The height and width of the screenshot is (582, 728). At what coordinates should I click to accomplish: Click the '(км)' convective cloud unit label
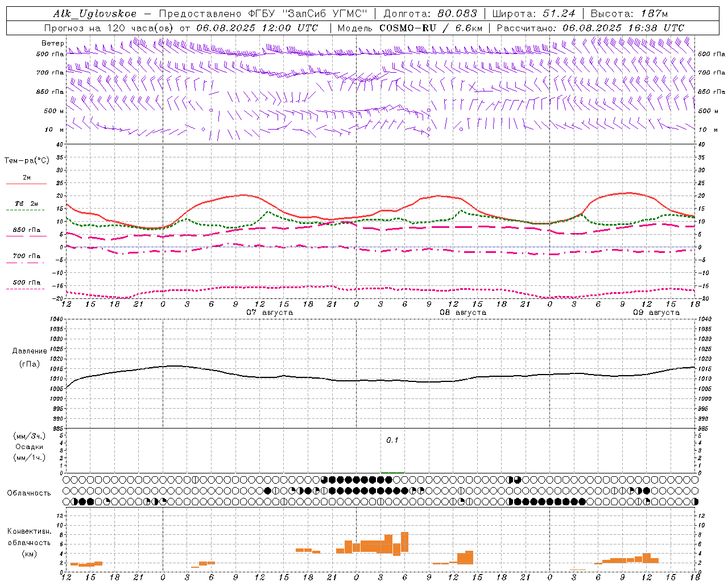(30, 554)
